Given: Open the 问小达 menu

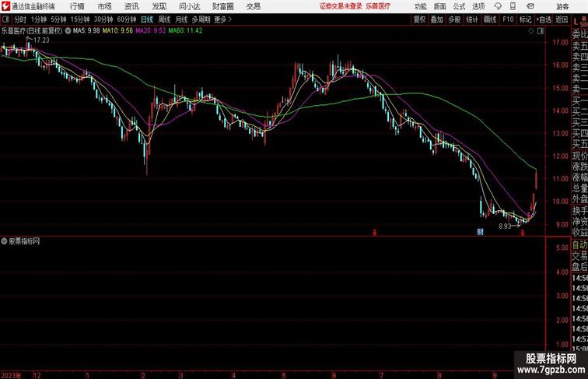Looking at the screenshot, I should (190, 6).
